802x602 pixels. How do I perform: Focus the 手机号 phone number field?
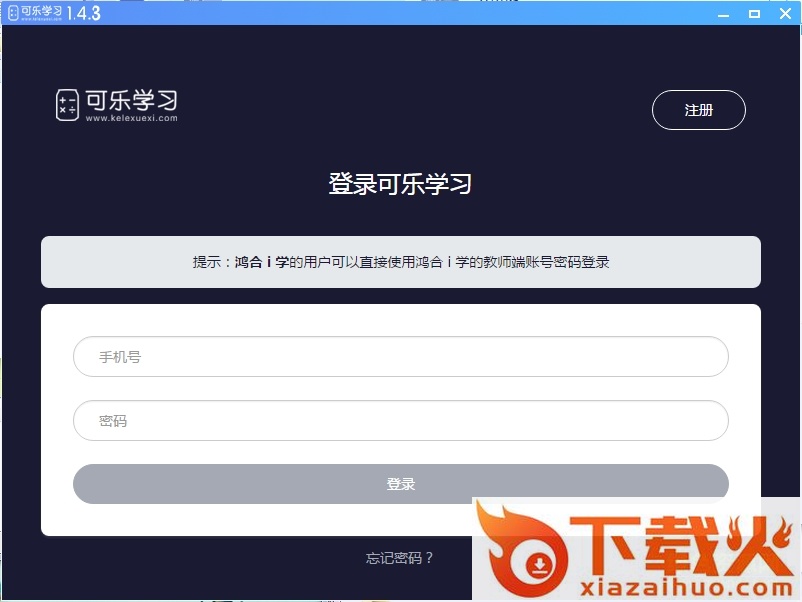pyautogui.click(x=400, y=356)
